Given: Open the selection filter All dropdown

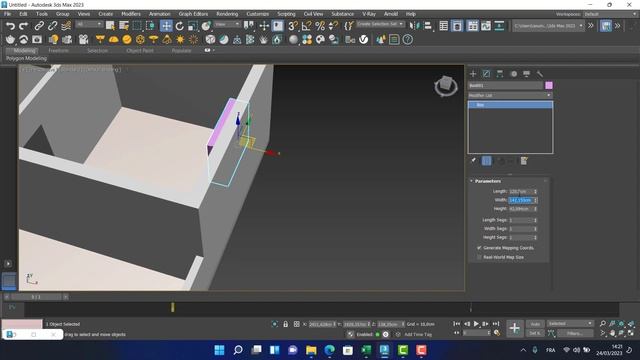Looking at the screenshot, I should (x=89, y=24).
